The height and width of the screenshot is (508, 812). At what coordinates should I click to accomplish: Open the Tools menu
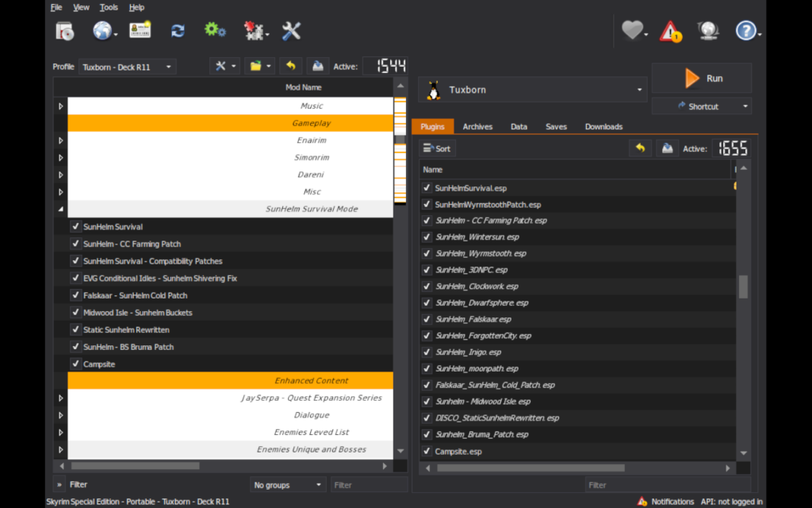pos(109,7)
